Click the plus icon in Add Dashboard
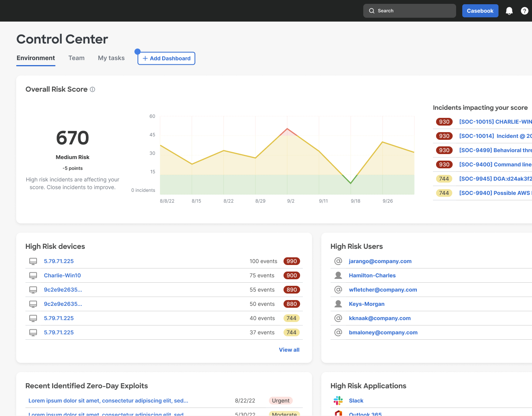 (145, 59)
